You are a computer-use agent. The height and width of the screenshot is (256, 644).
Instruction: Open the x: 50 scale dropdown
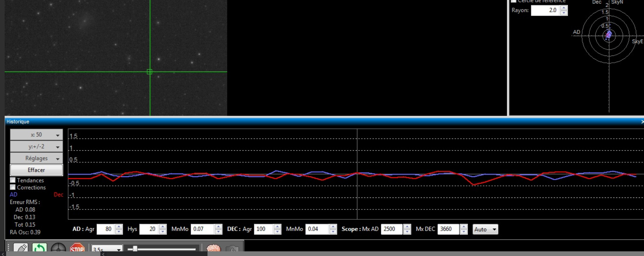[36, 135]
